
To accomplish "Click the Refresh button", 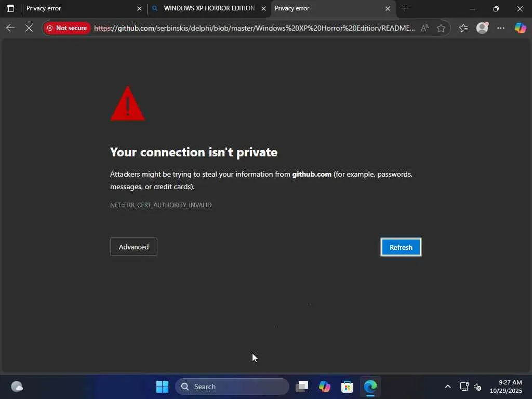I will (401, 247).
